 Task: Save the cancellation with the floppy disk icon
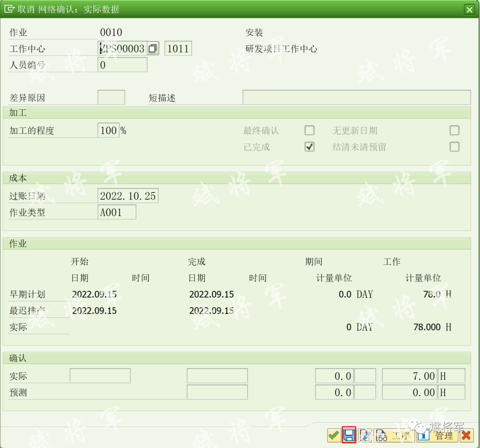[349, 435]
